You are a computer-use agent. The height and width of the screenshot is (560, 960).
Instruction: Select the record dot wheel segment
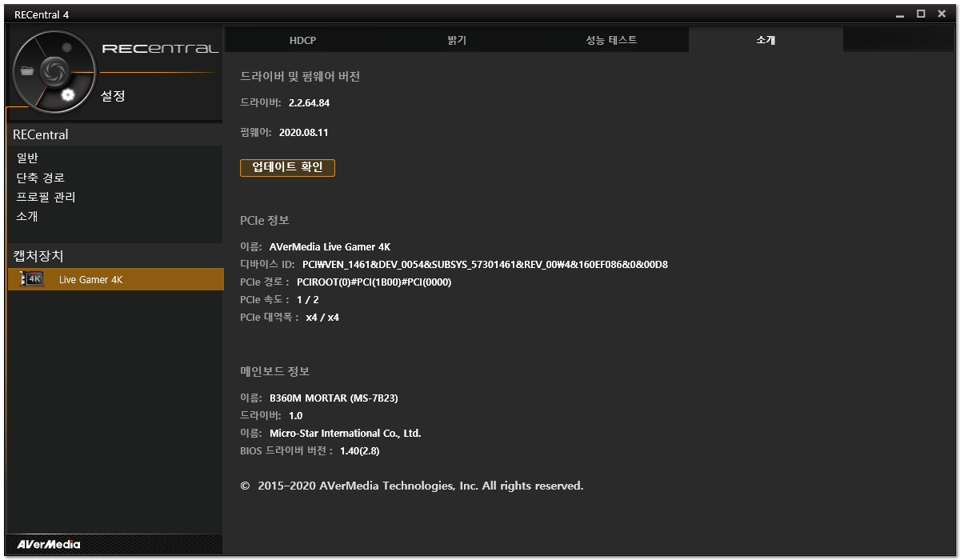pos(67,48)
